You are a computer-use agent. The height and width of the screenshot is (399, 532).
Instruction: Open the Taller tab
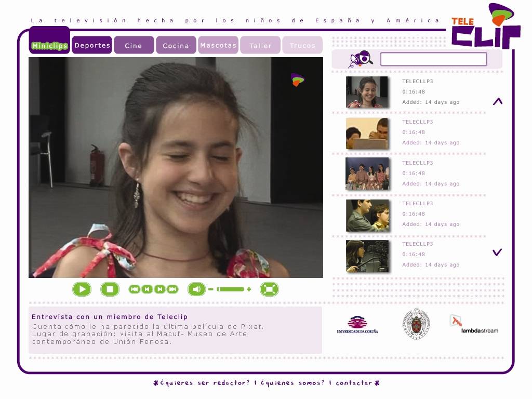point(260,45)
